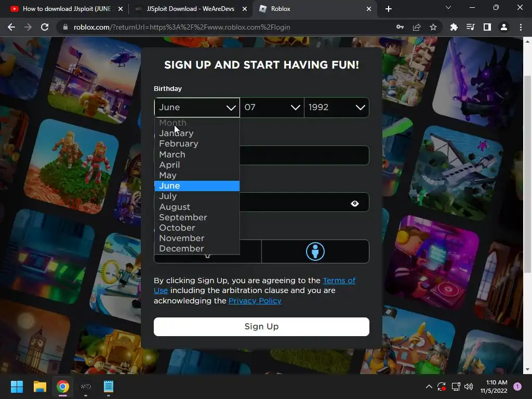Select the highlighted June option
Screen dimensions: 532x399
click(197, 186)
